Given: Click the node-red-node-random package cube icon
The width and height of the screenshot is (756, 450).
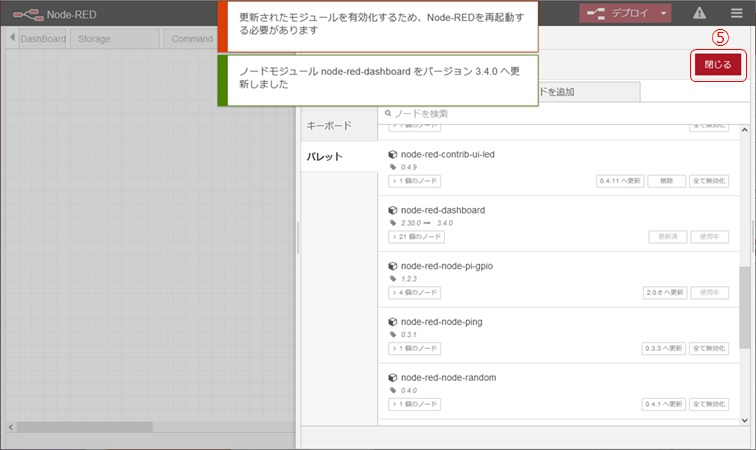Looking at the screenshot, I should click(393, 377).
